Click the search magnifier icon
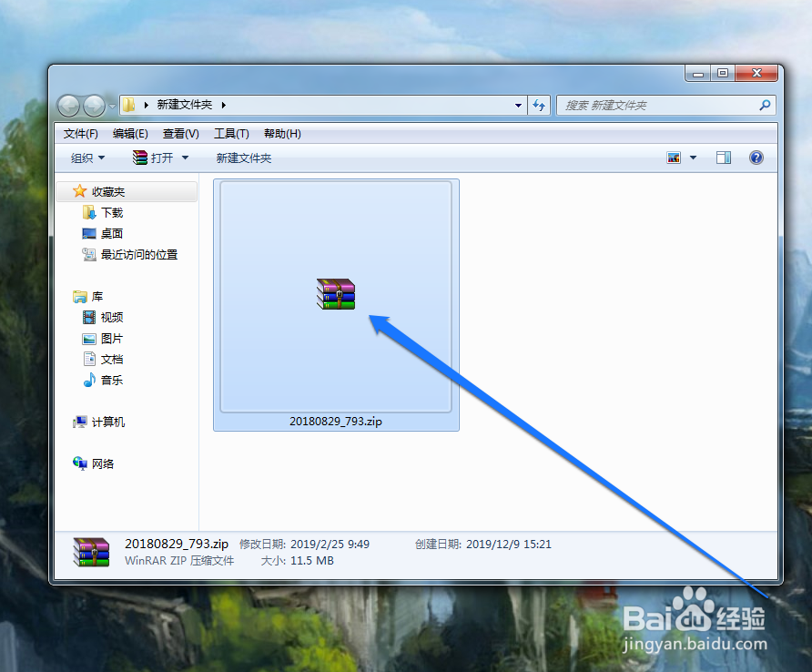Screen dimensions: 812x672 pos(765,106)
